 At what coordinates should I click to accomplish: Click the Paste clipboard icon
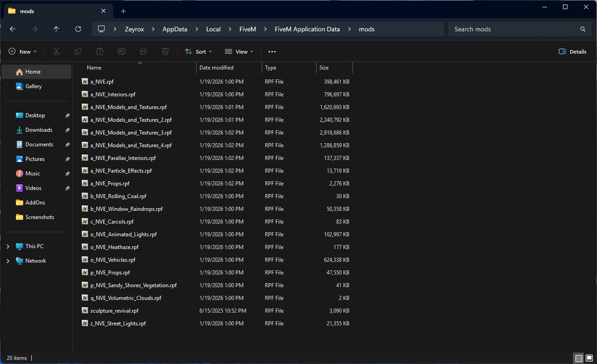[x=100, y=52]
